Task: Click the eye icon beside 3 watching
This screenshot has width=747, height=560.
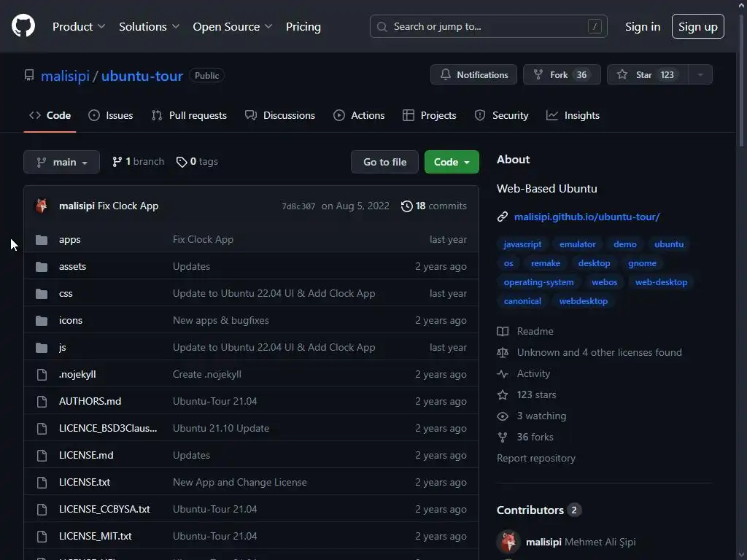Action: (503, 416)
